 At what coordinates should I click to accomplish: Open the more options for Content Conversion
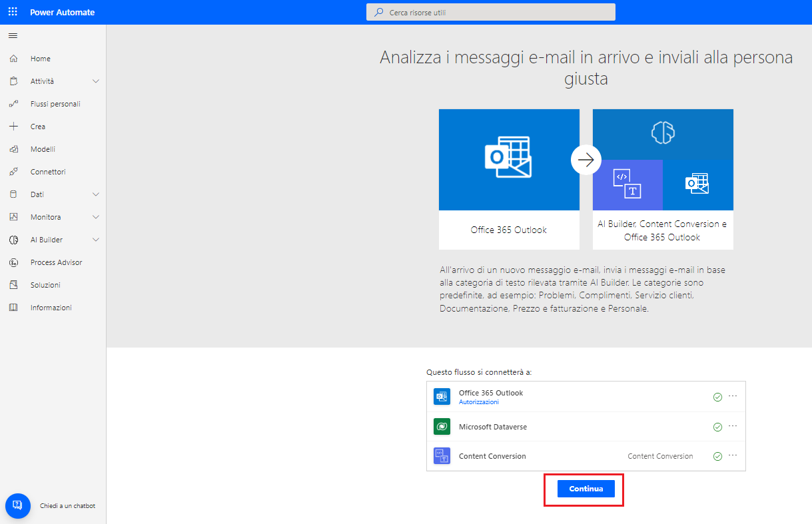(x=733, y=456)
